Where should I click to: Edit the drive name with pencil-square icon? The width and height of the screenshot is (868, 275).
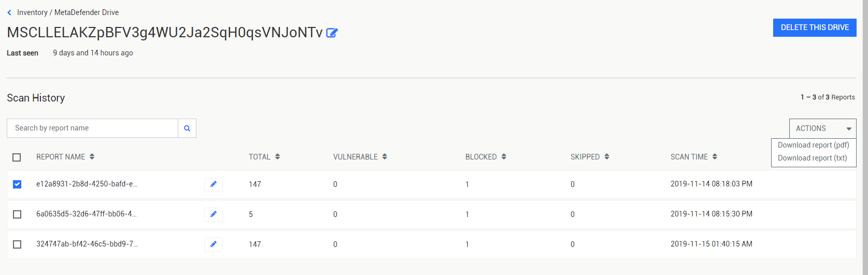pos(332,33)
